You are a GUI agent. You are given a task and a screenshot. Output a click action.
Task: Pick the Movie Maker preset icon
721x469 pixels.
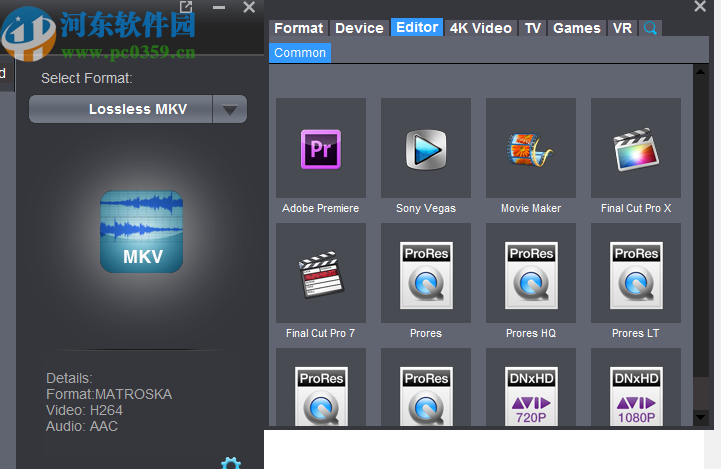tap(531, 148)
